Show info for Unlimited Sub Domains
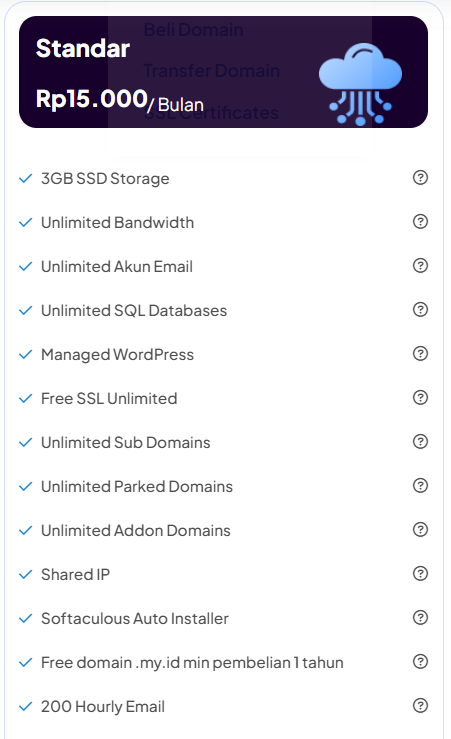This screenshot has width=451, height=739. [x=420, y=442]
